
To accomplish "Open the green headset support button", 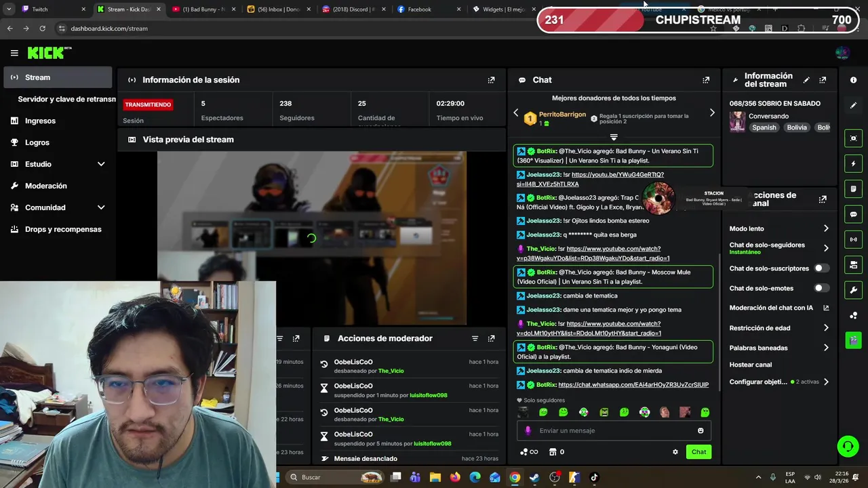I will (x=848, y=446).
